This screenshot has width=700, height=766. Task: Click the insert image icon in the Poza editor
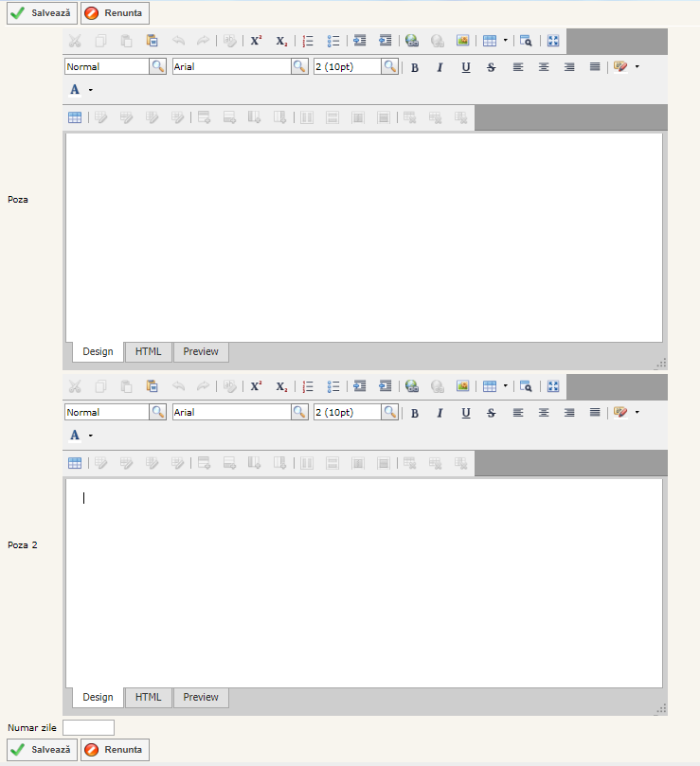point(462,41)
